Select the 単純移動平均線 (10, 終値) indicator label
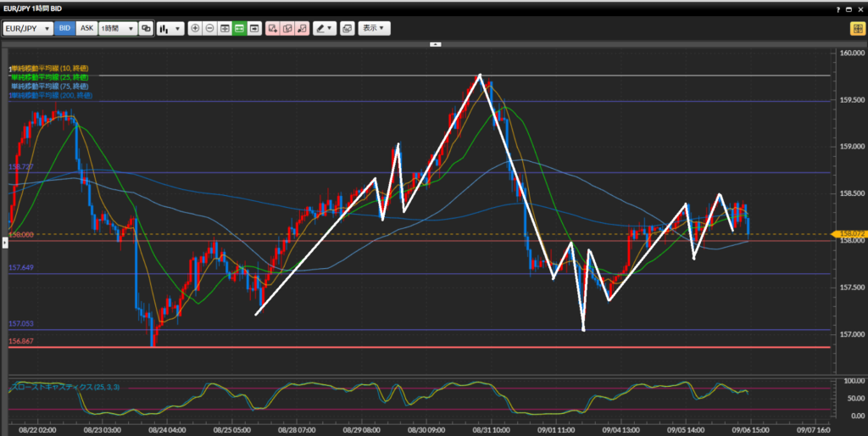The image size is (868, 436). (x=51, y=68)
